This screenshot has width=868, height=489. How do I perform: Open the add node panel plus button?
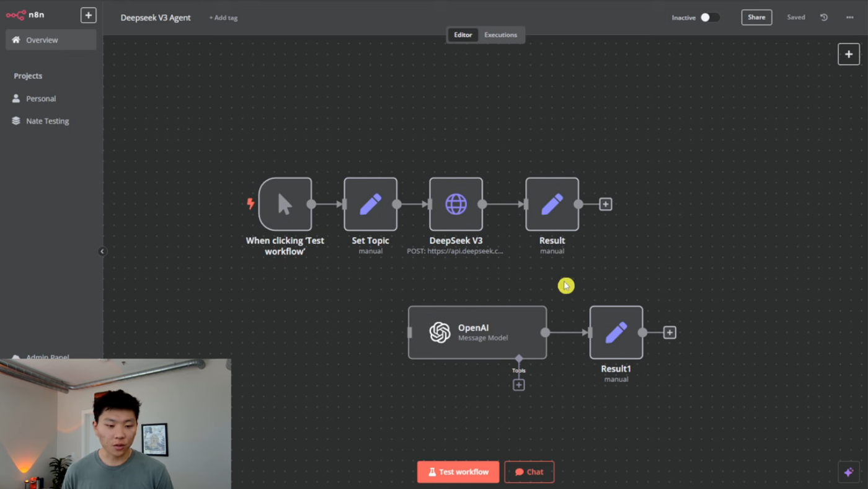(x=849, y=54)
